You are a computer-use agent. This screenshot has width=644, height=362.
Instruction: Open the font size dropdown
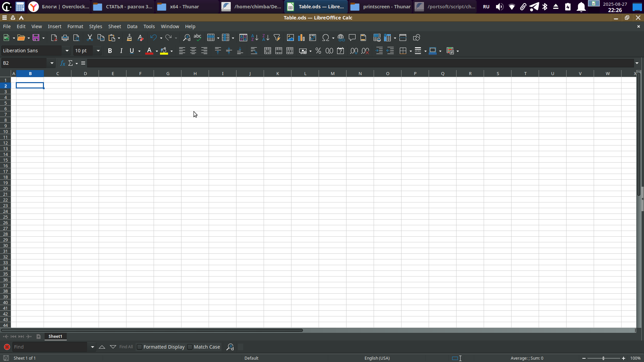98,51
